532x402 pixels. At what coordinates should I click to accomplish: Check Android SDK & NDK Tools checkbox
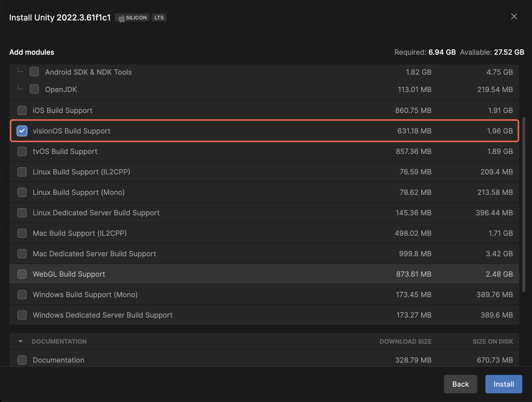[x=34, y=72]
